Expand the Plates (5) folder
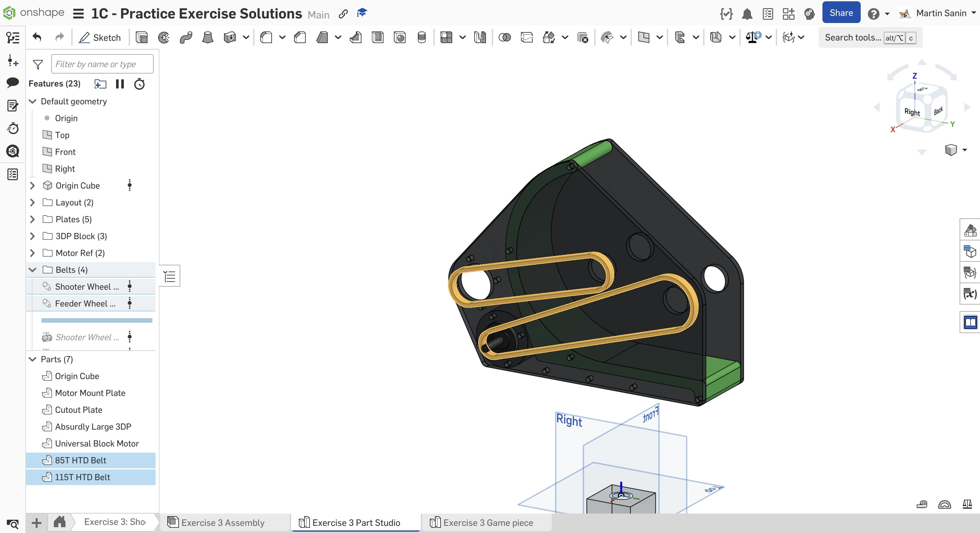Image resolution: width=980 pixels, height=533 pixels. [x=33, y=219]
